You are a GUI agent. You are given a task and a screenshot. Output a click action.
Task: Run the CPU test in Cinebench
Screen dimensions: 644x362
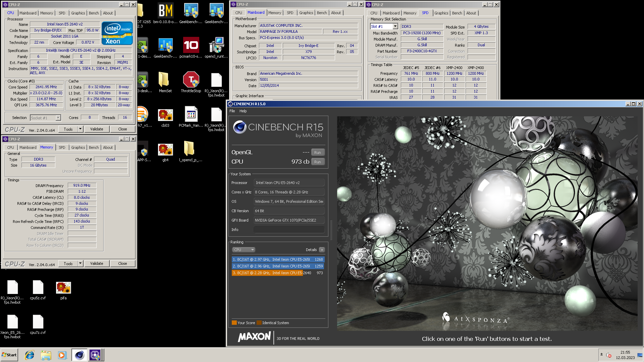[x=318, y=162]
